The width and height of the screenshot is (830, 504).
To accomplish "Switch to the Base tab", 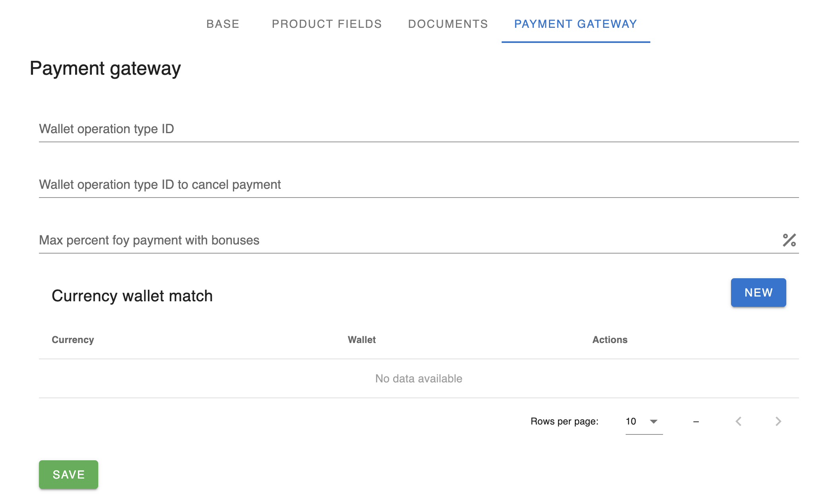I will point(223,24).
